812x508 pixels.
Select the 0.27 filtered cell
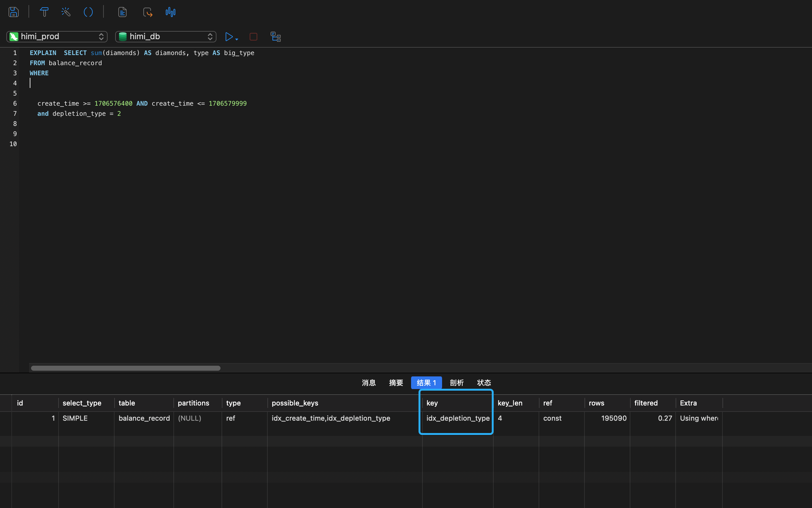click(653, 418)
